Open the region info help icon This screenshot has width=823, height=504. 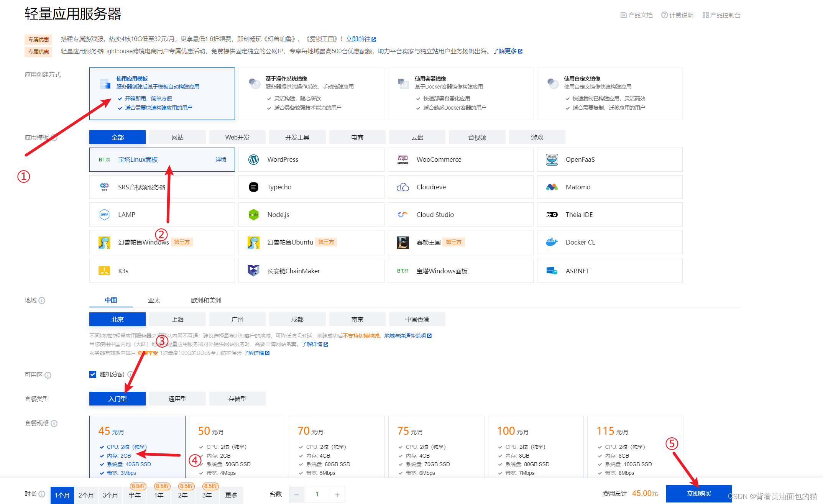point(42,300)
